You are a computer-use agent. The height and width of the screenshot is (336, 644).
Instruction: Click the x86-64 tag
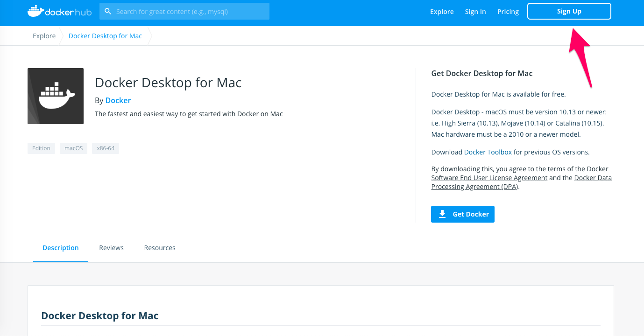106,148
